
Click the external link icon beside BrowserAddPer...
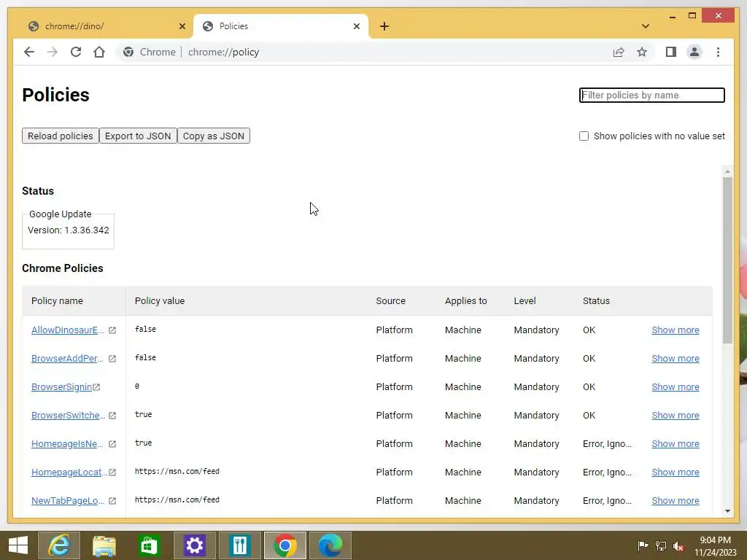tap(112, 359)
